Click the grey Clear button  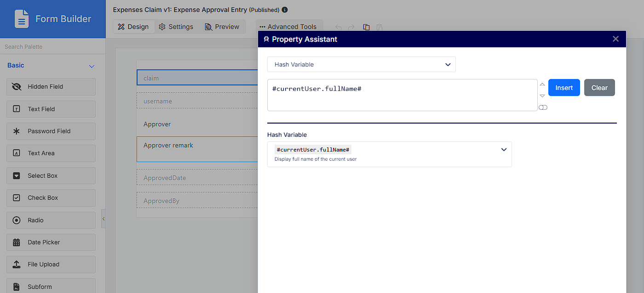599,88
